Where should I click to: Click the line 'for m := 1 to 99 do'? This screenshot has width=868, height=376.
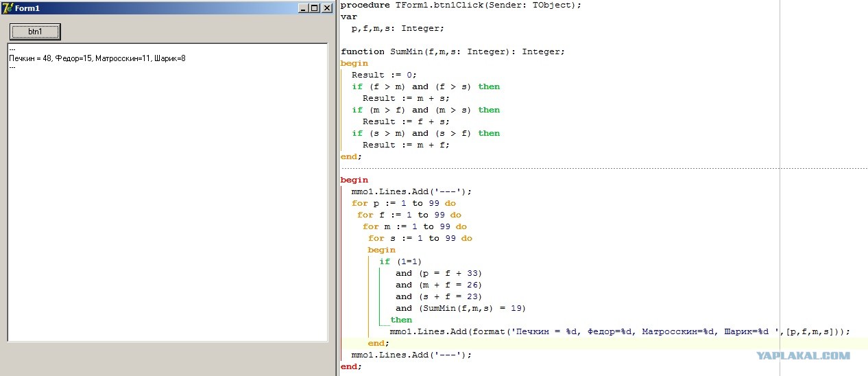tap(415, 226)
